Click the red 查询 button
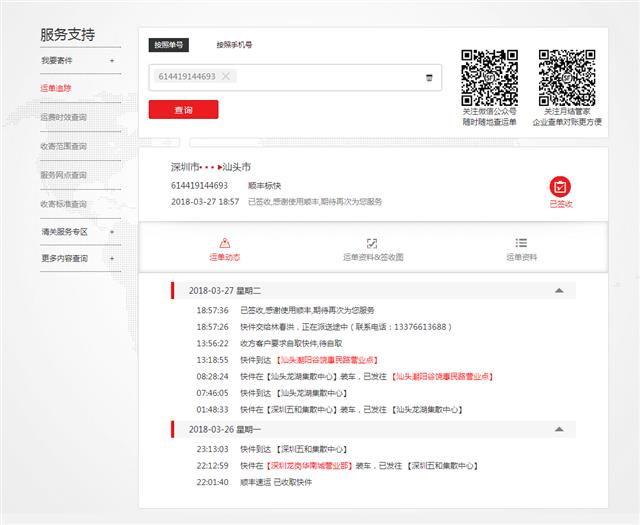This screenshot has height=525, width=640. click(183, 110)
